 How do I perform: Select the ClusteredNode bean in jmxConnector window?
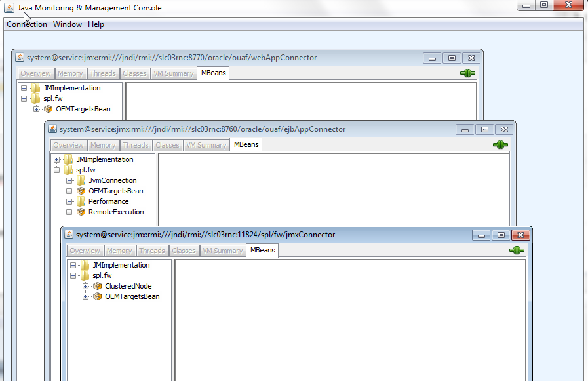tap(128, 286)
